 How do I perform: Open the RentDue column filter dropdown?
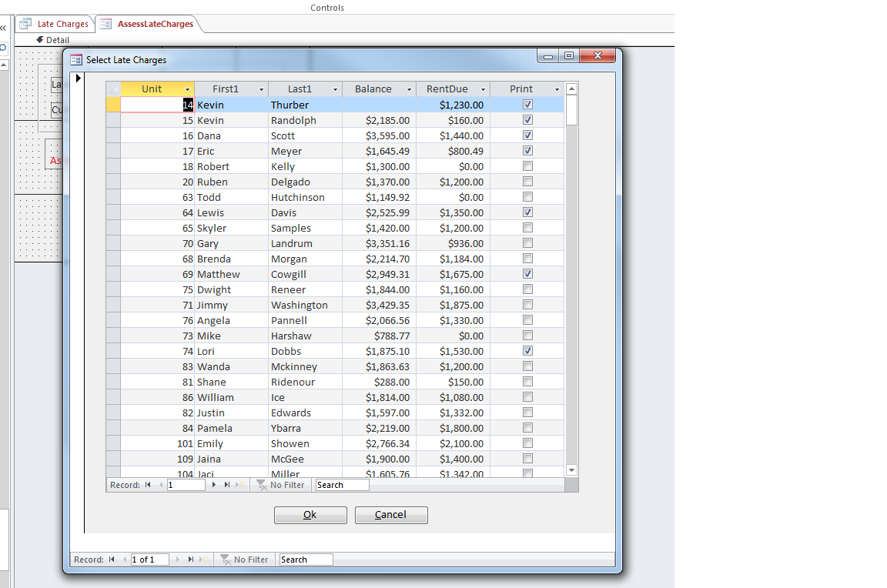(483, 89)
